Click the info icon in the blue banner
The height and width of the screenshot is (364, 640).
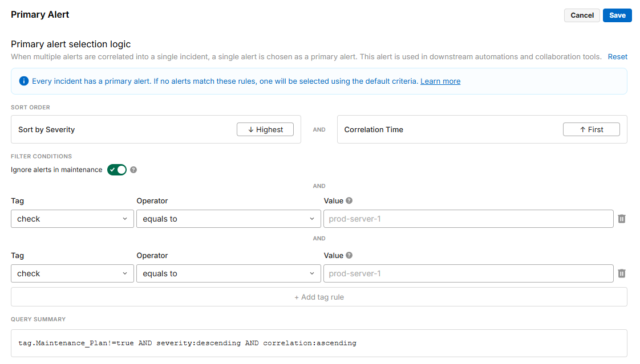click(x=24, y=81)
